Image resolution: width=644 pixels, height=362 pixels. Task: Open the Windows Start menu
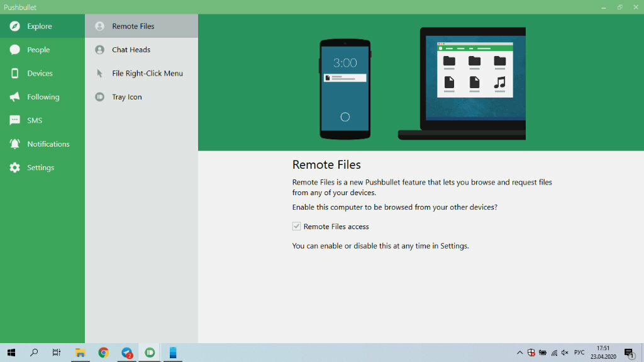pos(11,353)
